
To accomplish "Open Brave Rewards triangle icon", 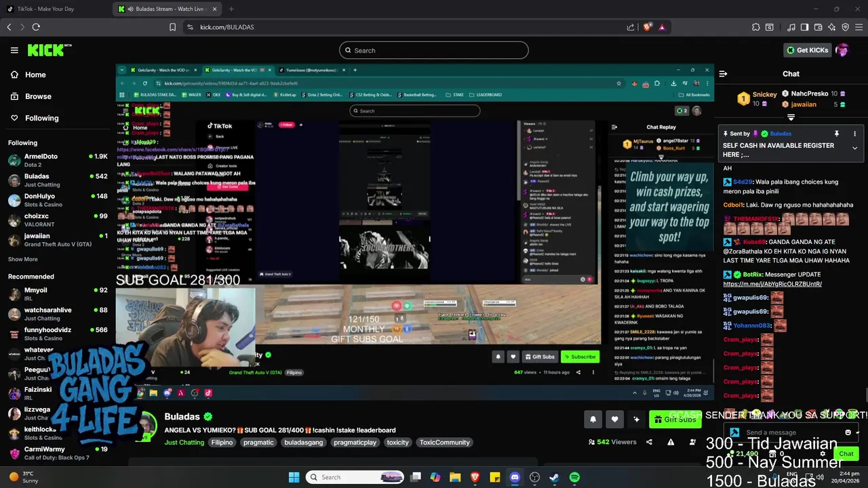I will click(x=662, y=27).
